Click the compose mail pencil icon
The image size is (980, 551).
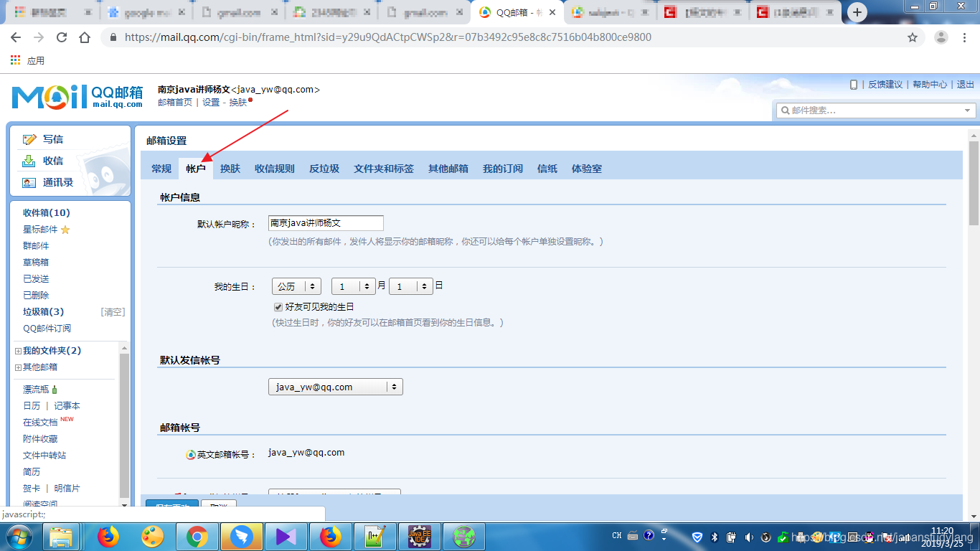click(29, 139)
